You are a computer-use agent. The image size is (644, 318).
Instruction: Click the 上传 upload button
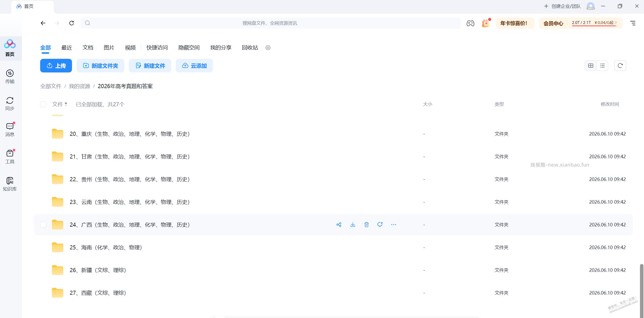tap(56, 66)
